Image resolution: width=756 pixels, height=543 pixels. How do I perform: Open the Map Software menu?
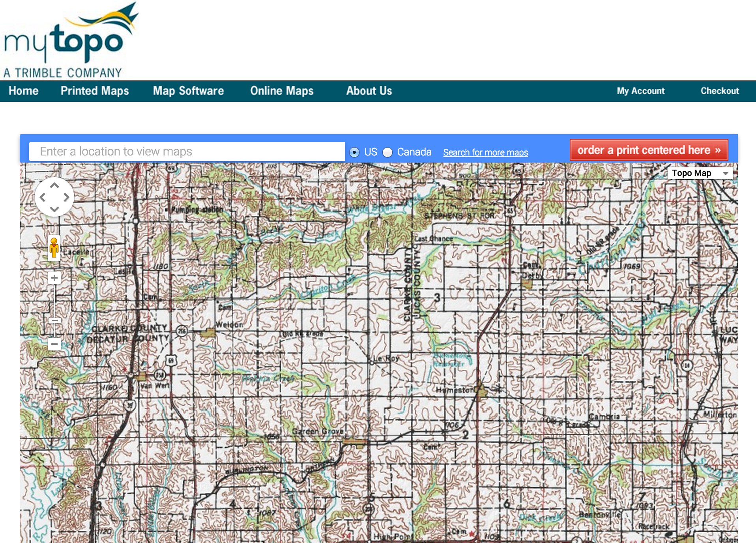tap(188, 91)
